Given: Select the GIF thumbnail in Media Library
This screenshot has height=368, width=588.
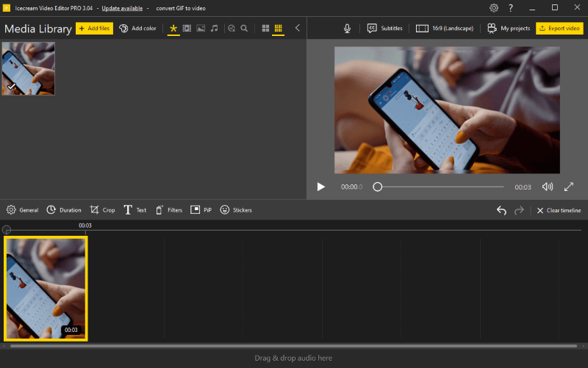Looking at the screenshot, I should tap(29, 68).
